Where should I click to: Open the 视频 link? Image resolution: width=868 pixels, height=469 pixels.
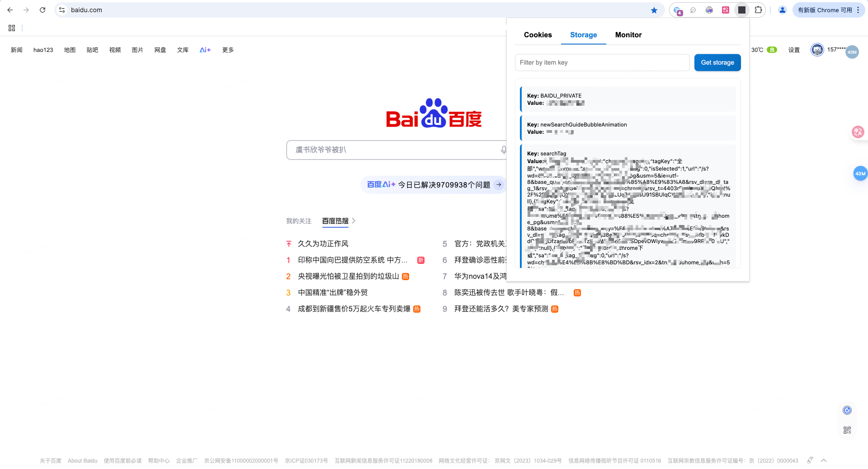115,50
